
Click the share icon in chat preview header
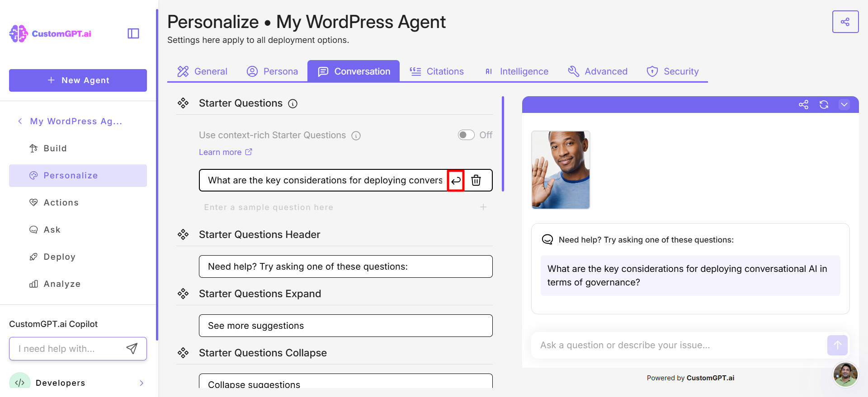click(803, 105)
